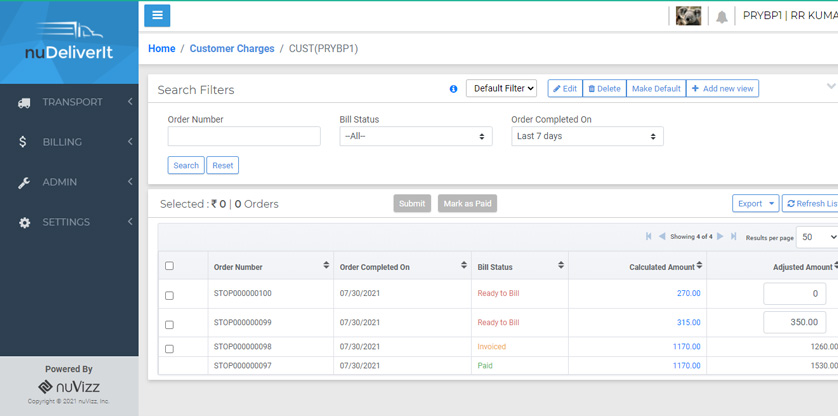Image resolution: width=838 pixels, height=416 pixels.
Task: Go to Customer Charges breadcrumb link
Action: coord(232,49)
